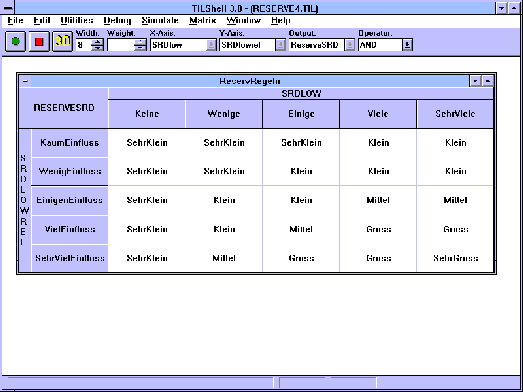Click the ReservRegeln window title bar
The height and width of the screenshot is (392, 523).
click(x=250, y=81)
